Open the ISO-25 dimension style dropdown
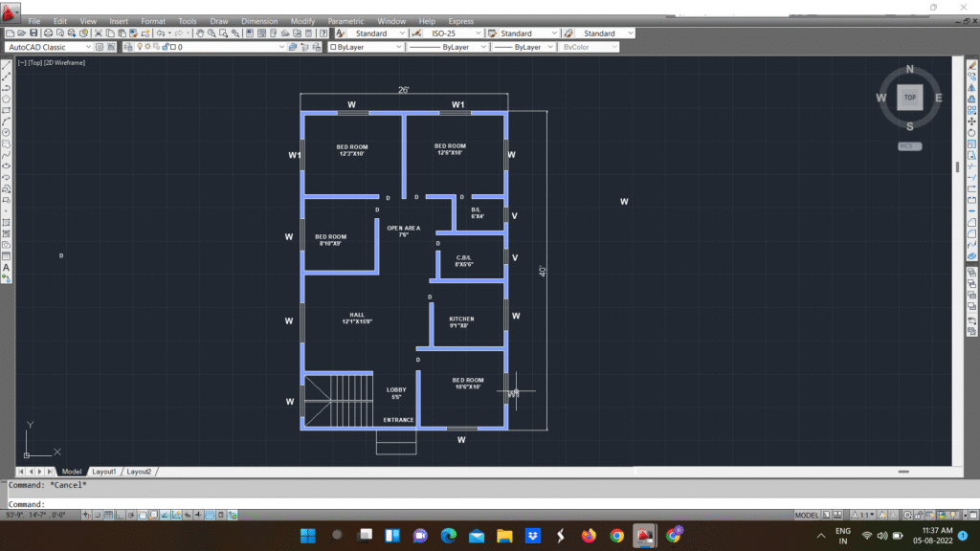The width and height of the screenshot is (980, 551). click(453, 33)
